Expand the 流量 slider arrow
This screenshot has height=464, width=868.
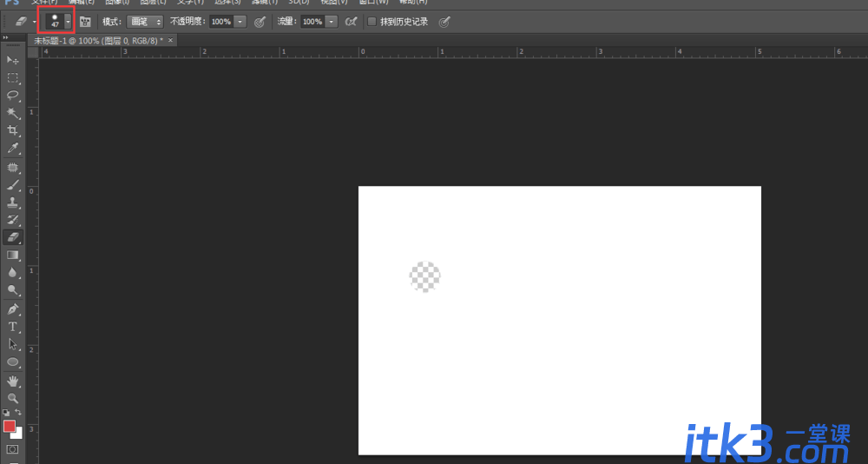331,22
